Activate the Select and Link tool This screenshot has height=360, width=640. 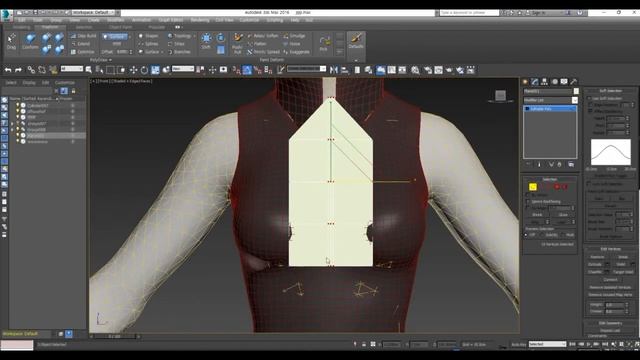click(31, 70)
